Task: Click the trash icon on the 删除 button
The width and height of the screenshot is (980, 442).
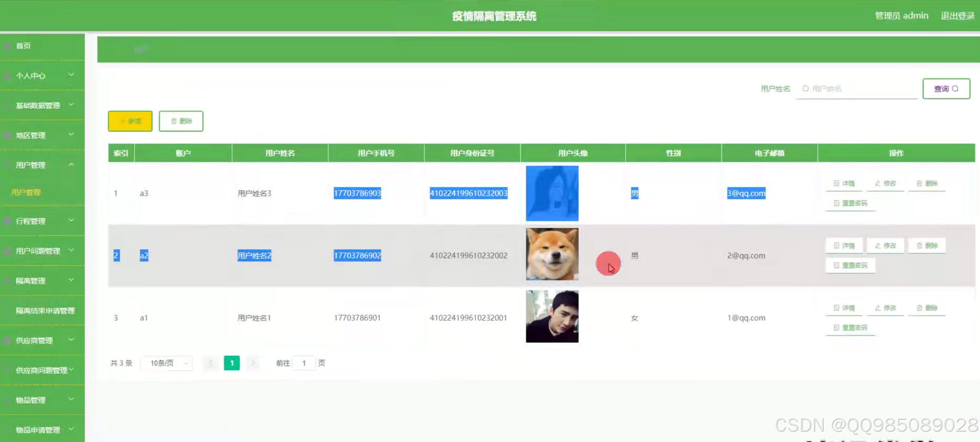Action: pyautogui.click(x=173, y=121)
